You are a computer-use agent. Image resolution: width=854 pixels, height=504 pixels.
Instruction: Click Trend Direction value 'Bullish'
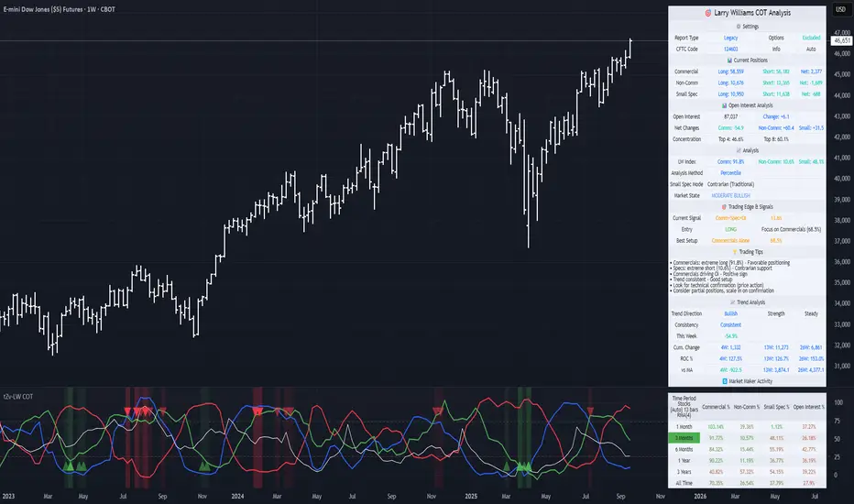click(730, 313)
